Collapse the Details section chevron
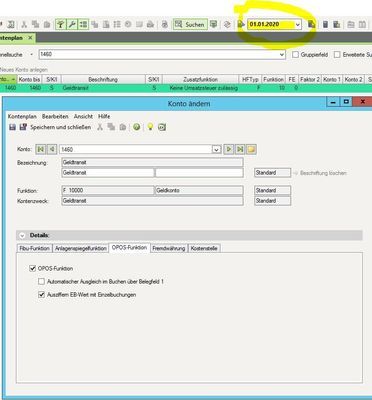The height and width of the screenshot is (400, 372). click(x=22, y=235)
